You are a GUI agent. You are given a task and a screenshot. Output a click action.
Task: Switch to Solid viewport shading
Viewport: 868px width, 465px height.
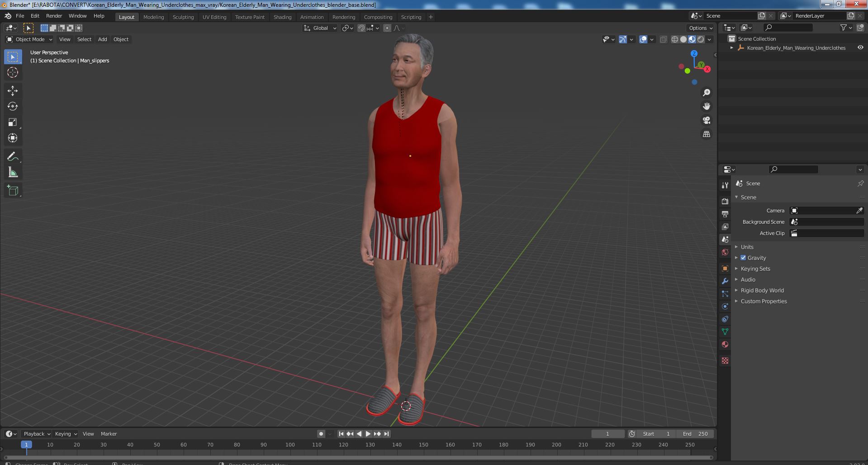(x=683, y=39)
